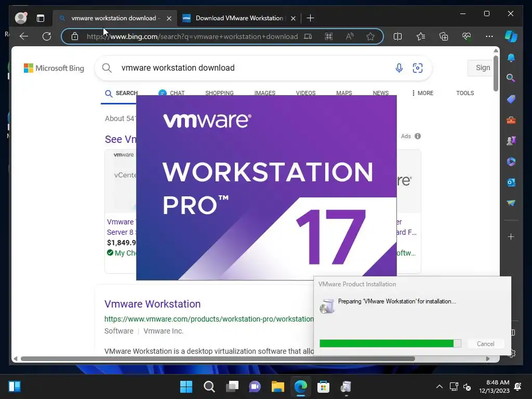This screenshot has height=399, width=532.
Task: Open taskbar Search
Action: click(209, 387)
